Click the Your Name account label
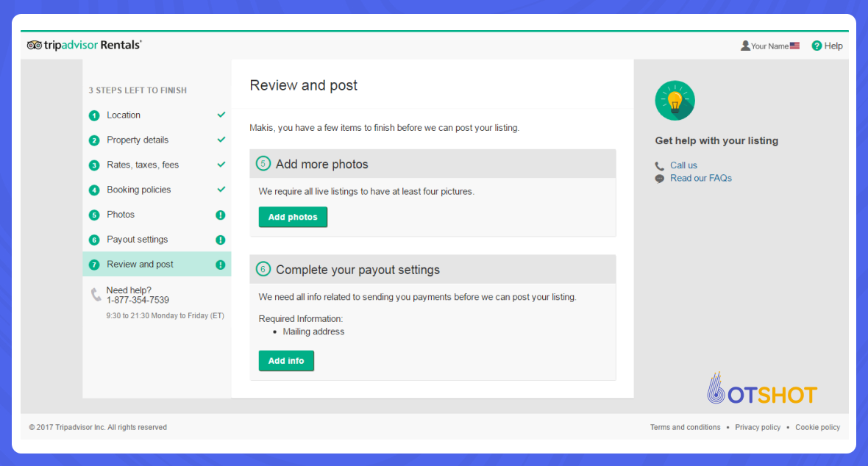This screenshot has height=466, width=868. point(769,45)
